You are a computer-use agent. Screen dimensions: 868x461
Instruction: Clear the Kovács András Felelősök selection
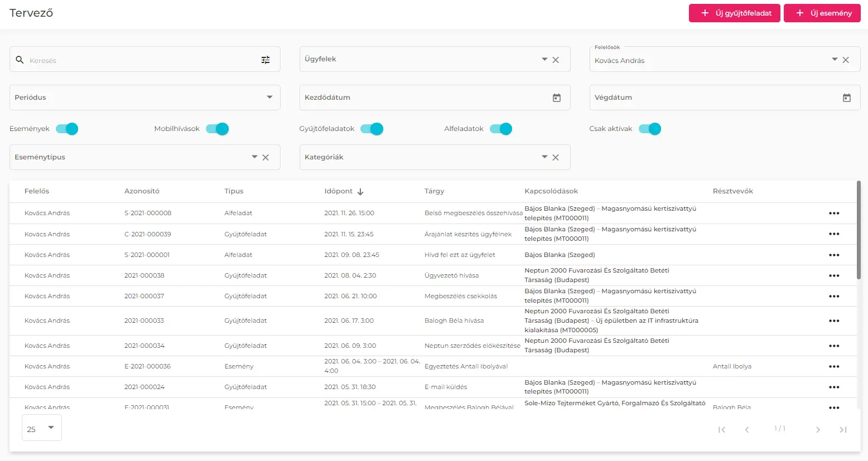click(x=846, y=60)
